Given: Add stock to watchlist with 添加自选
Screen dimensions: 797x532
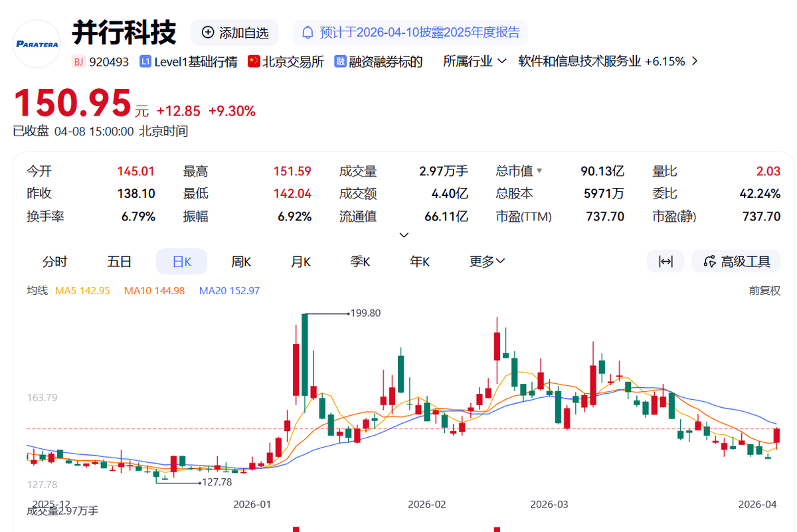Looking at the screenshot, I should tap(234, 33).
